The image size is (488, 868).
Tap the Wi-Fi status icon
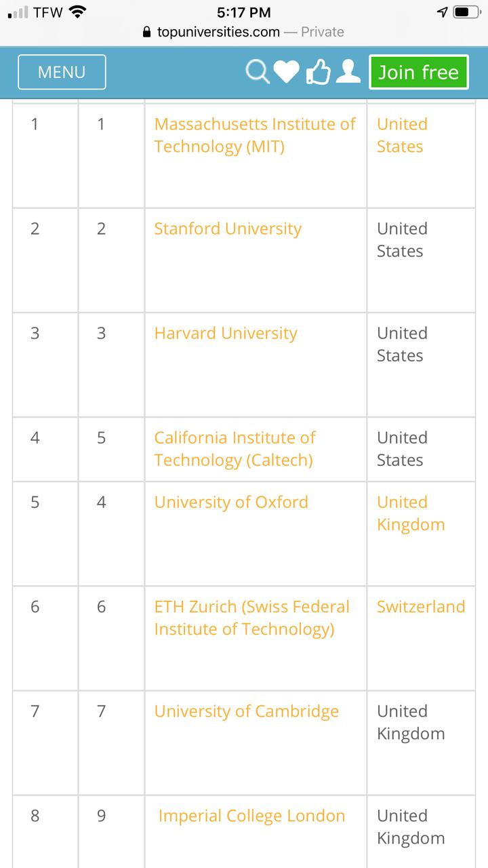78,12
